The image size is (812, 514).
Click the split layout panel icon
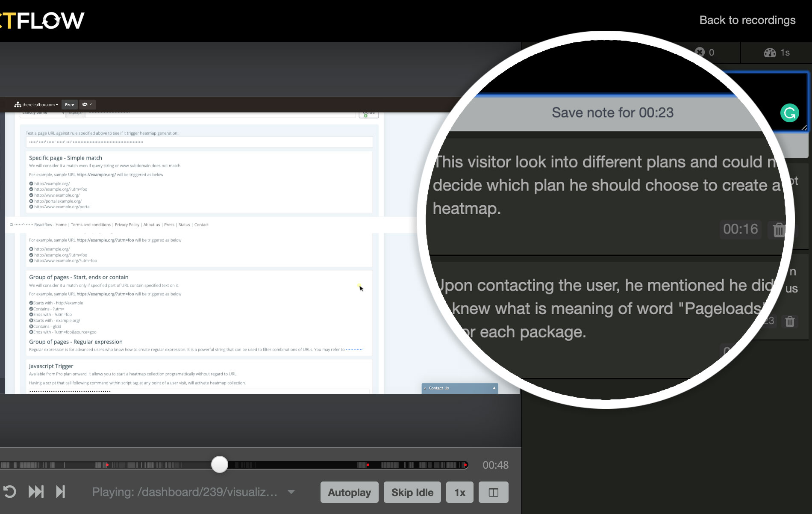(x=493, y=492)
